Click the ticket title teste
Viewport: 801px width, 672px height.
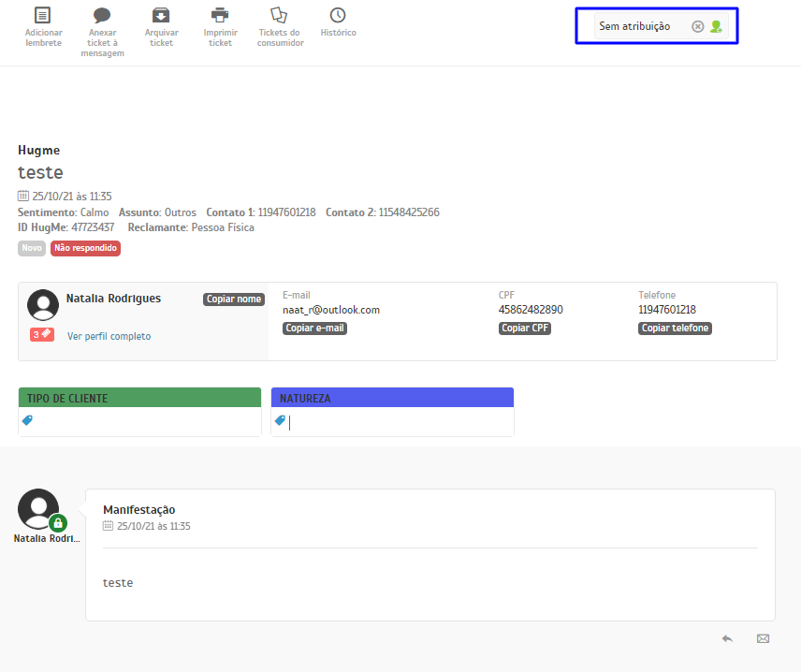[x=40, y=173]
